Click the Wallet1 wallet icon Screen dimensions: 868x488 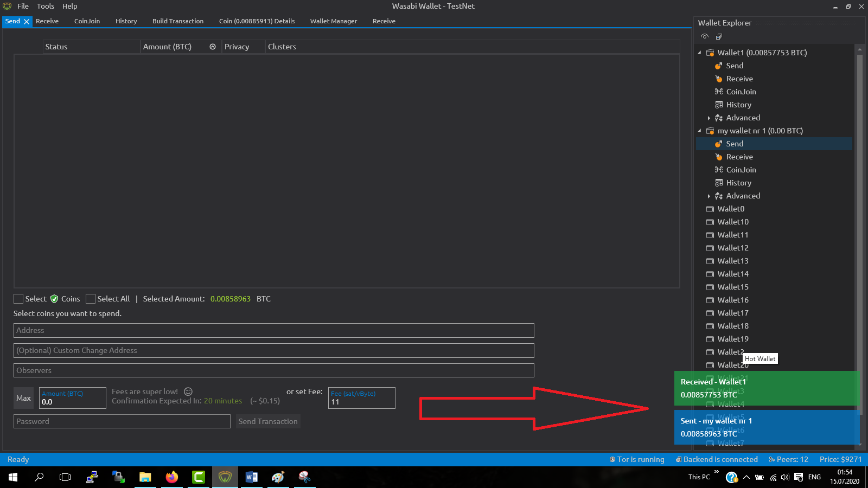click(710, 53)
